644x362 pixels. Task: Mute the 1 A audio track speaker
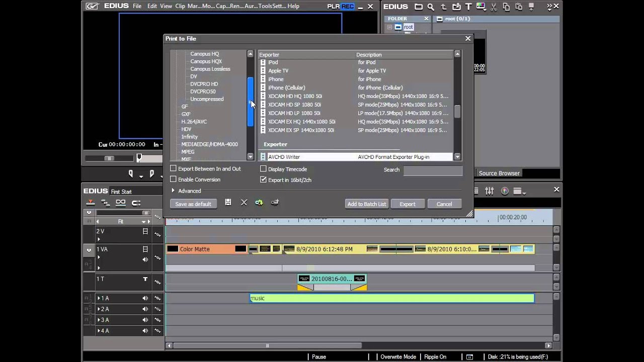coord(145,298)
